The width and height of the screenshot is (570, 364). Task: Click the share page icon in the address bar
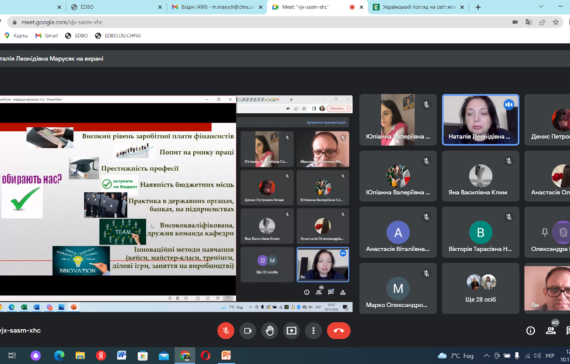coord(542,22)
